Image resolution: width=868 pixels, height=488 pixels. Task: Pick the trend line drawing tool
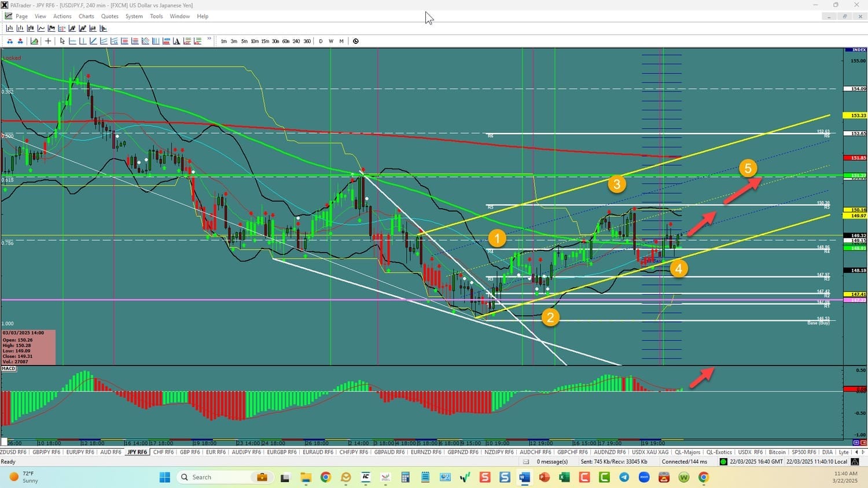click(x=93, y=41)
